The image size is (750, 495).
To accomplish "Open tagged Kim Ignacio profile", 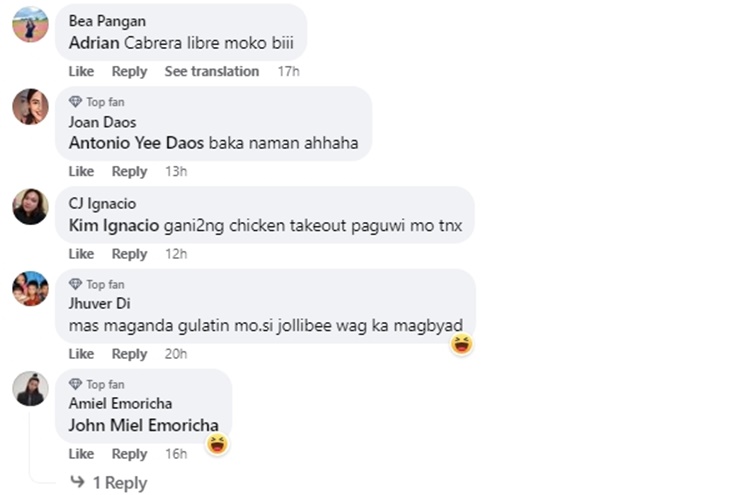I will 113,225.
